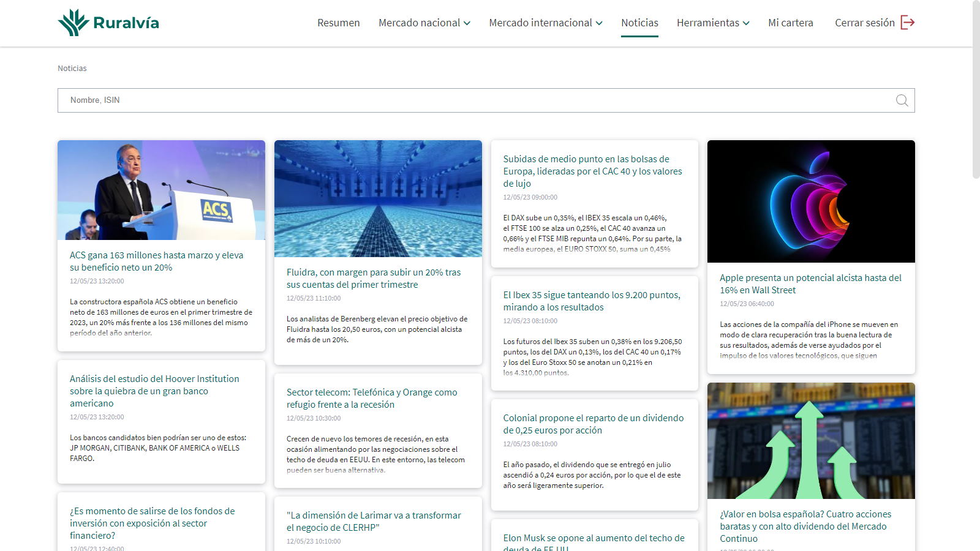Open Hoover Institution análisis headline
Screen dimensions: 980x551
pos(154,391)
